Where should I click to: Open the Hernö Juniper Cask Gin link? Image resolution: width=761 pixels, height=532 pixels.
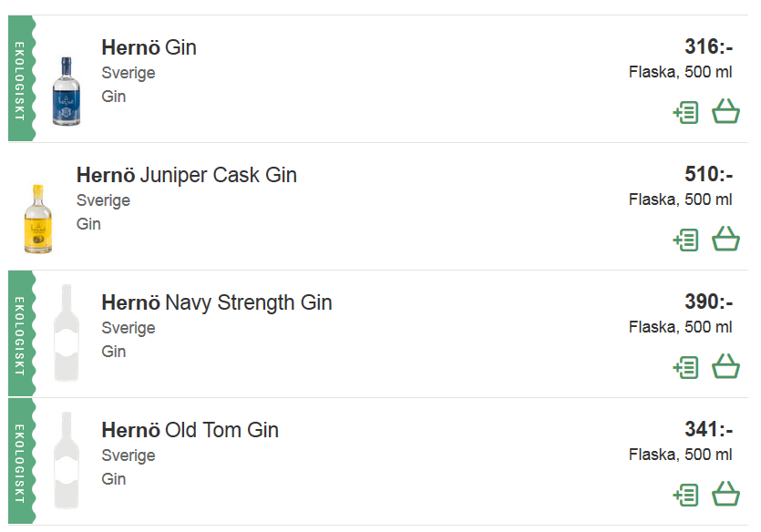[187, 175]
